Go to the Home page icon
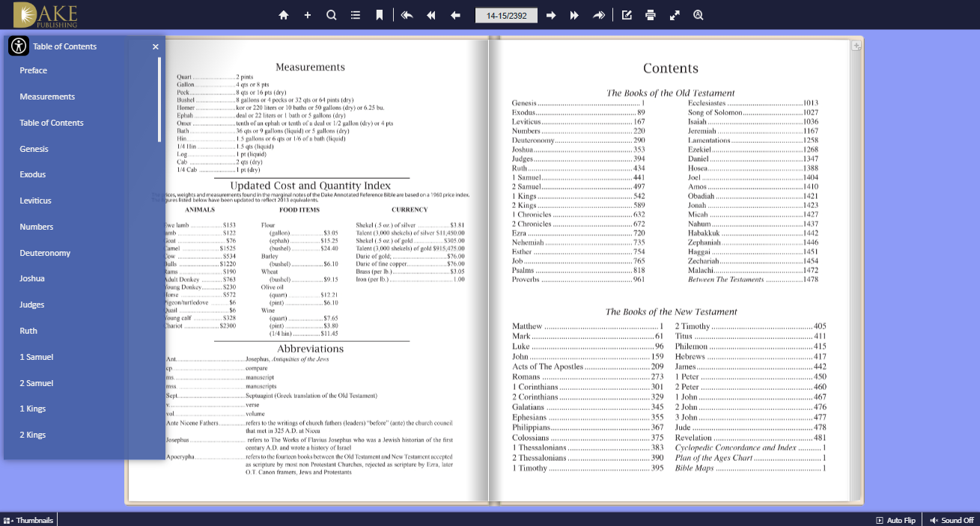The height and width of the screenshot is (526, 980). tap(283, 15)
